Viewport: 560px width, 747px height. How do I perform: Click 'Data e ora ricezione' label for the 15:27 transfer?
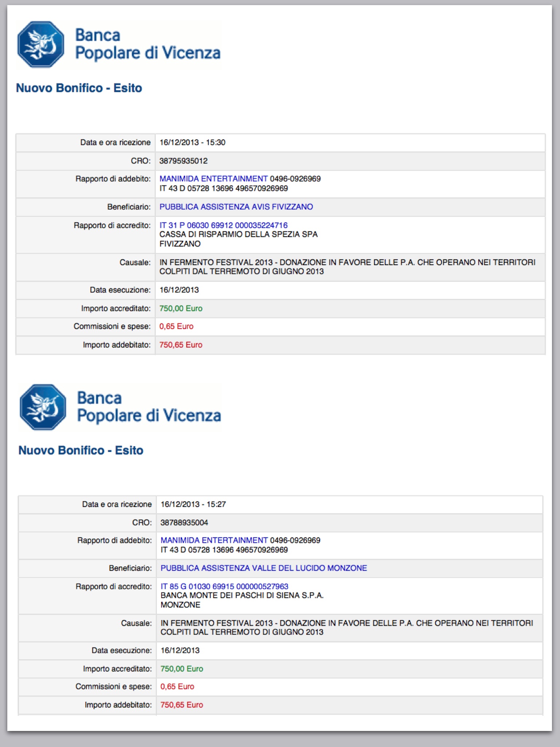[x=117, y=504]
